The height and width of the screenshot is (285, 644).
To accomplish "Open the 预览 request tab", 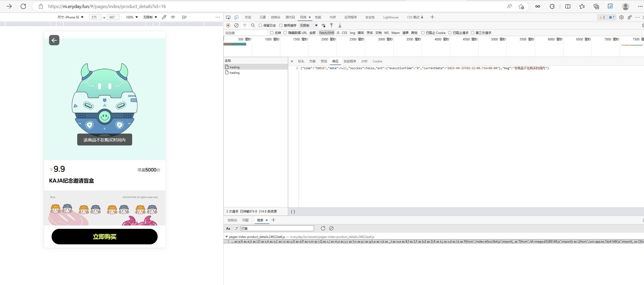I will [x=324, y=61].
